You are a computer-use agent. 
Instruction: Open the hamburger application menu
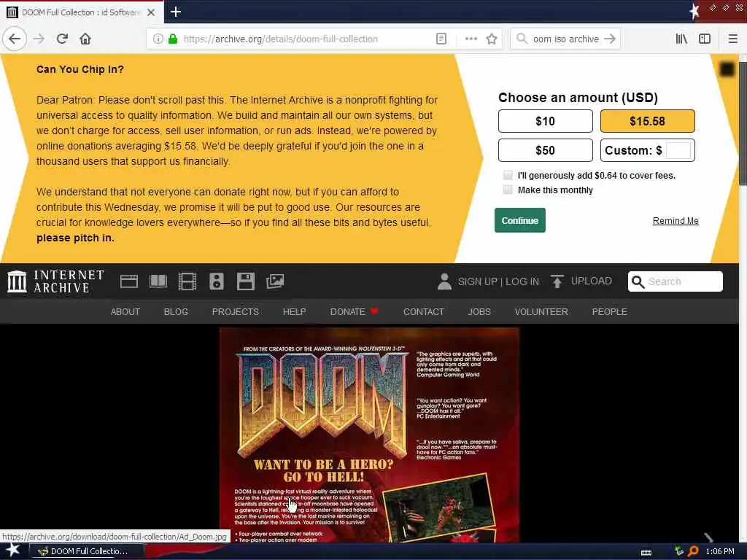point(732,39)
